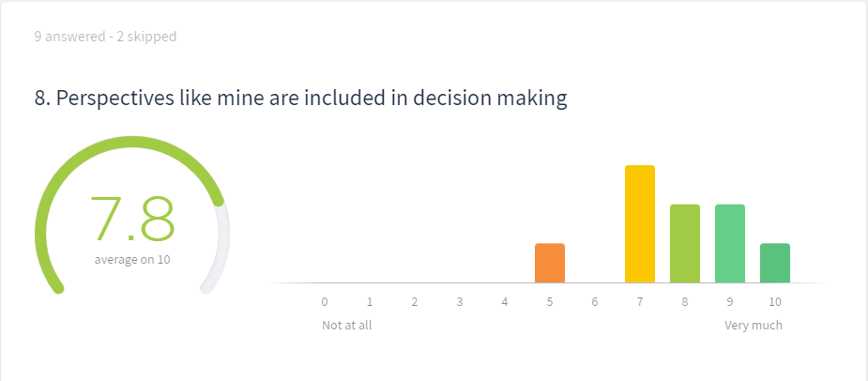The width and height of the screenshot is (868, 381).
Task: Click the question title about decision making
Action: 300,99
